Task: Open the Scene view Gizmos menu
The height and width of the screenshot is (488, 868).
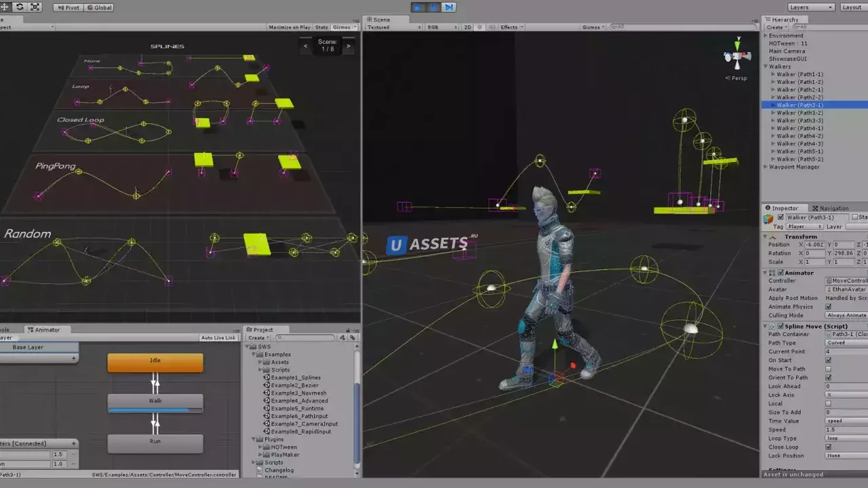Action: point(593,27)
